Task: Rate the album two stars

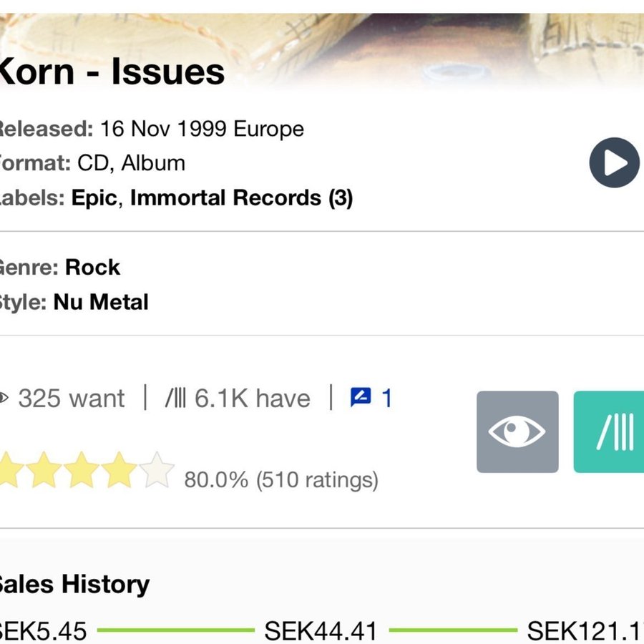Action: click(44, 470)
